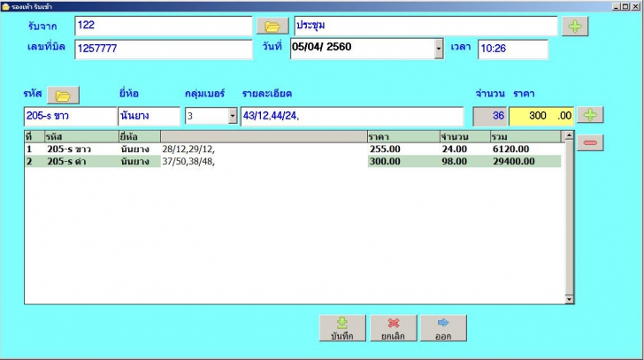Screen dimensions: 644x360
Task: Click the เวลา time field 10:26
Action: [x=512, y=50]
